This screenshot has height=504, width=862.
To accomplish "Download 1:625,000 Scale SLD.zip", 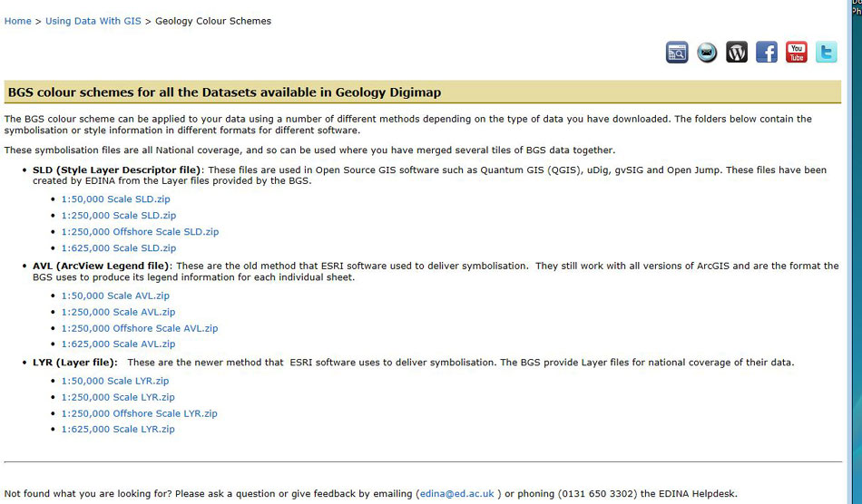I will (118, 248).
